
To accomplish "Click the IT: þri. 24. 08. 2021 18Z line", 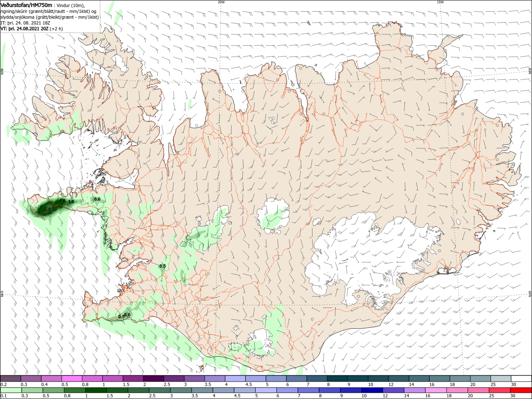I will coord(25,23).
